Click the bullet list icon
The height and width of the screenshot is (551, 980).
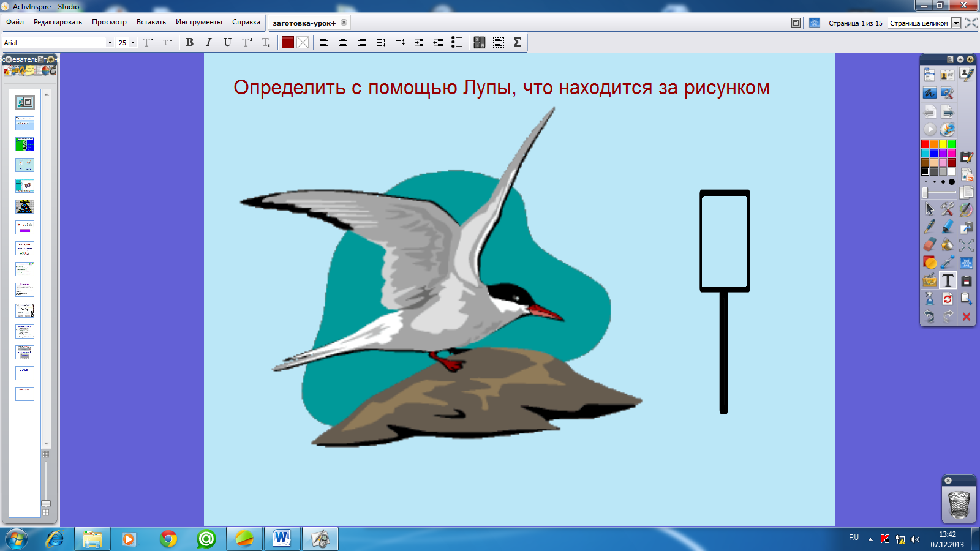pyautogui.click(x=457, y=42)
